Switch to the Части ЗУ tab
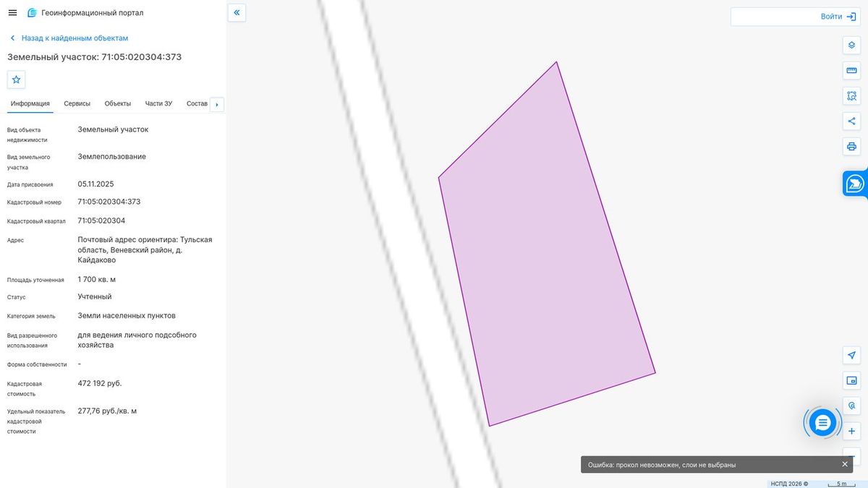Image resolution: width=868 pixels, height=488 pixels. pos(158,103)
